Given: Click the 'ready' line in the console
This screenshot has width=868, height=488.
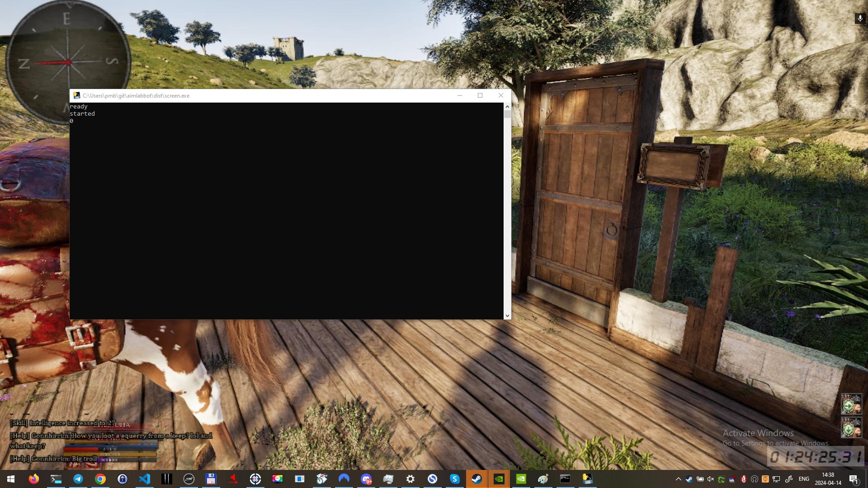Looking at the screenshot, I should (x=79, y=107).
